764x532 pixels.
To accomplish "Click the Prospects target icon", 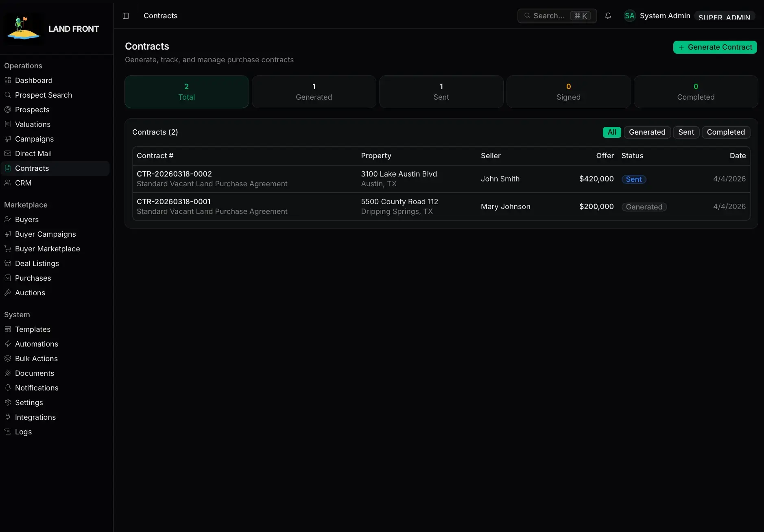I will (8, 109).
